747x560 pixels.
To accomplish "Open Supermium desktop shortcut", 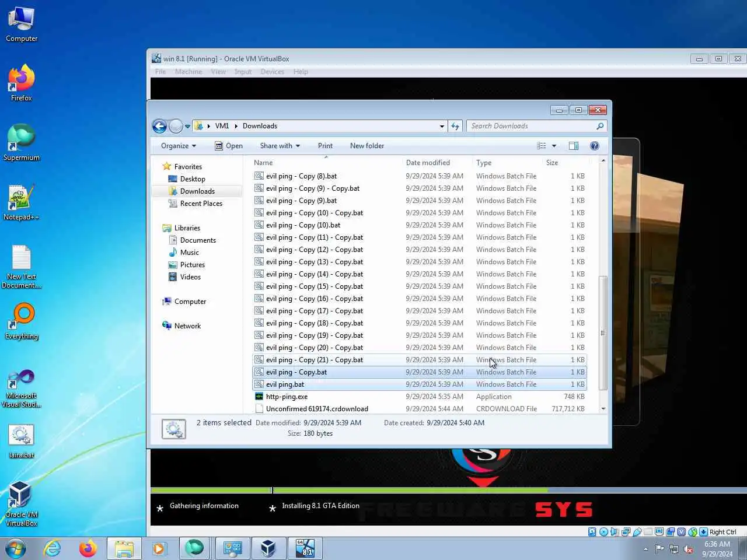I will click(x=22, y=142).
